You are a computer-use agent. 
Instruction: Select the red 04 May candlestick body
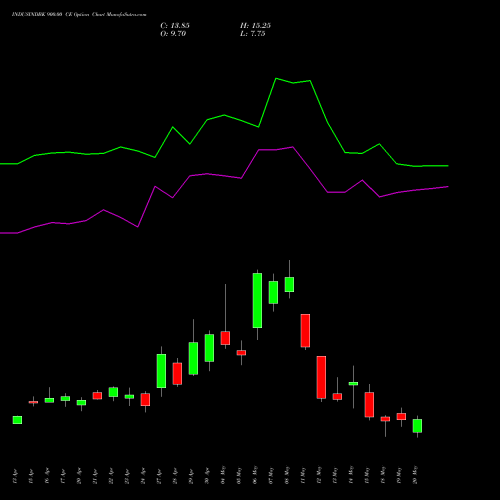point(225,338)
